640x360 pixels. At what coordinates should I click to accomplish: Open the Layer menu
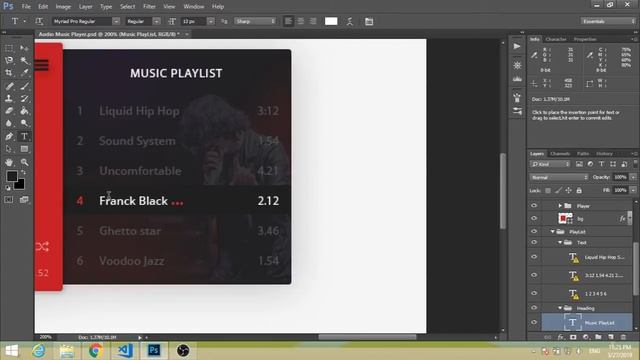(x=85, y=7)
